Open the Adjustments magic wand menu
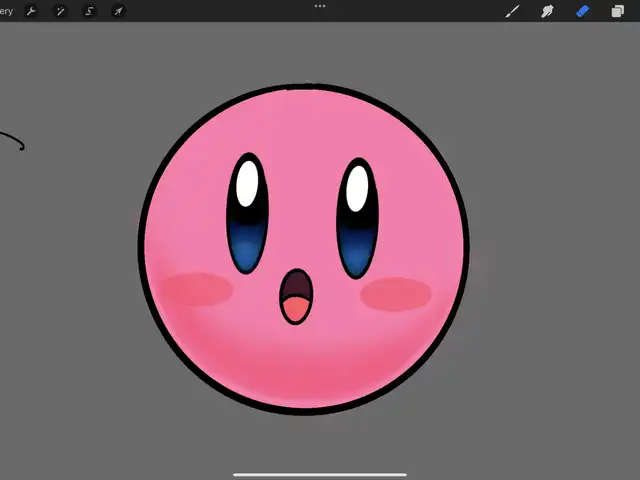 pyautogui.click(x=60, y=11)
